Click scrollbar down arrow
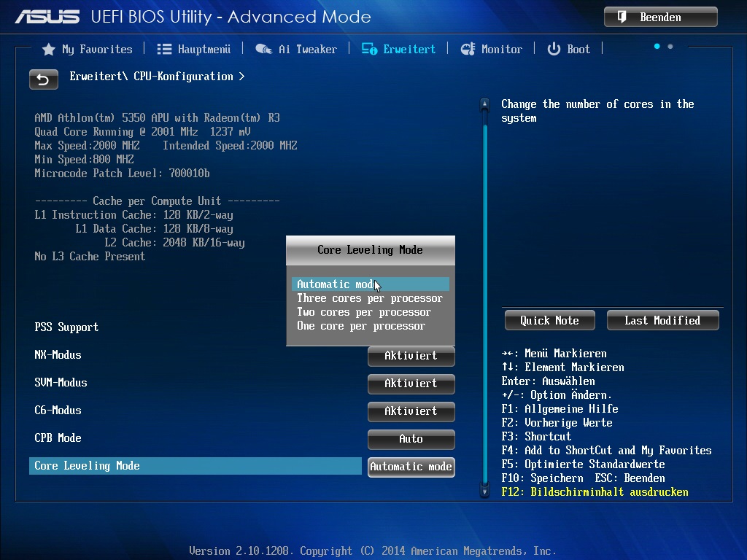Screen dimensions: 747x560 point(484,491)
